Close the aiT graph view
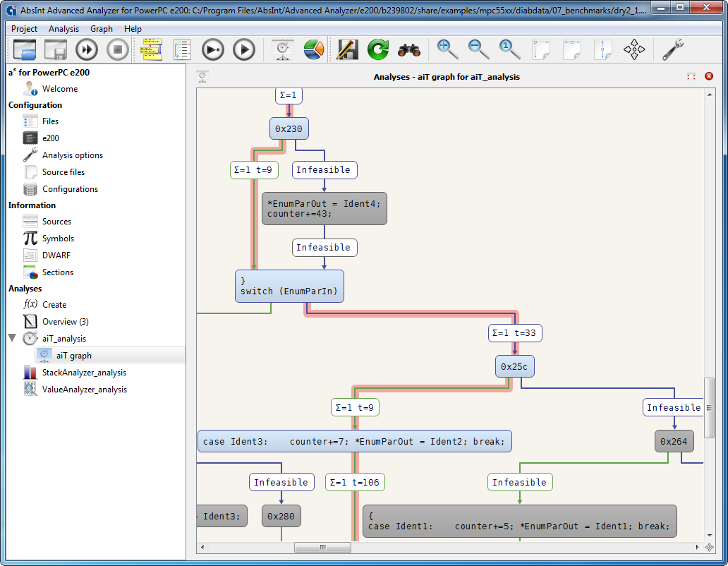 (709, 76)
